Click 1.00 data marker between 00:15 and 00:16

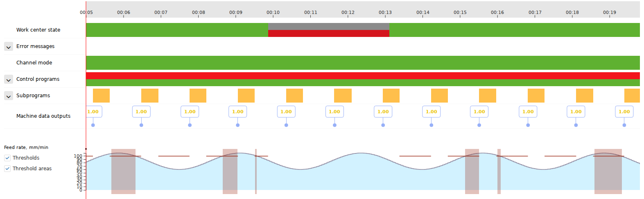click(479, 112)
